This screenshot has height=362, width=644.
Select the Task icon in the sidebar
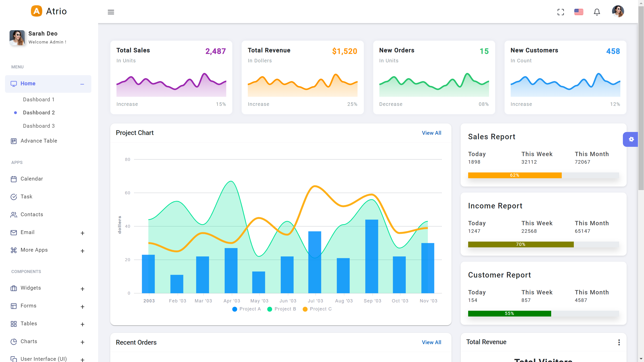(14, 197)
